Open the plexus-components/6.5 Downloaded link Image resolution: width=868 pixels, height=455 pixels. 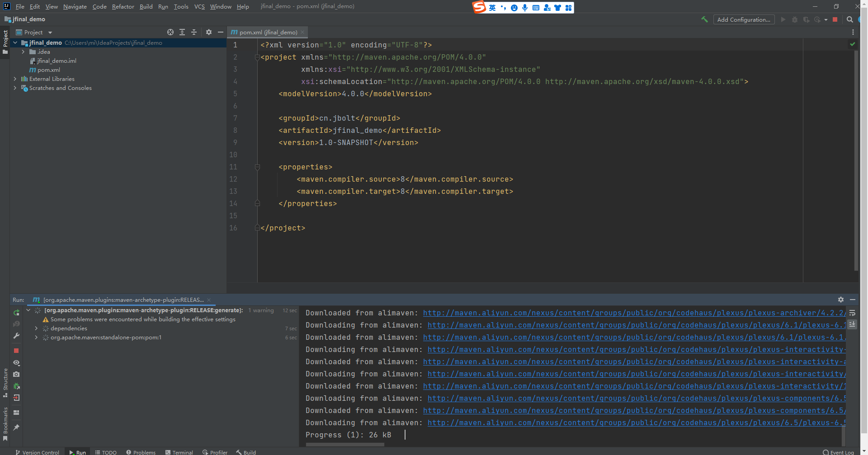coord(634,410)
